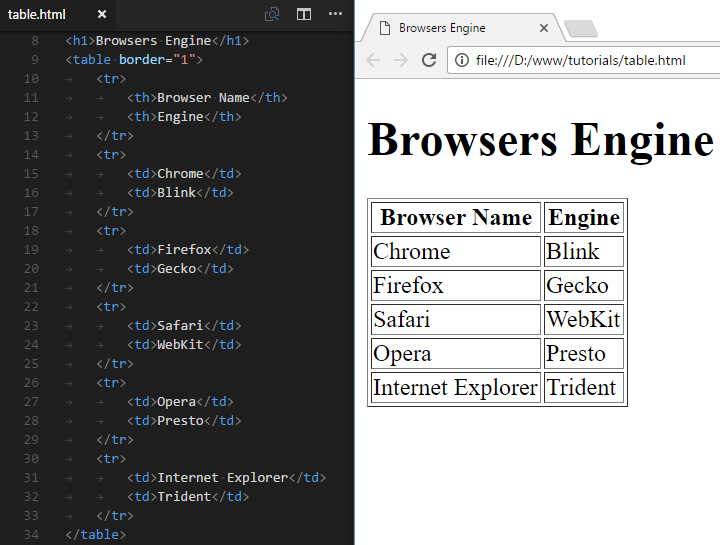Click the Blink table cell

coord(584,251)
